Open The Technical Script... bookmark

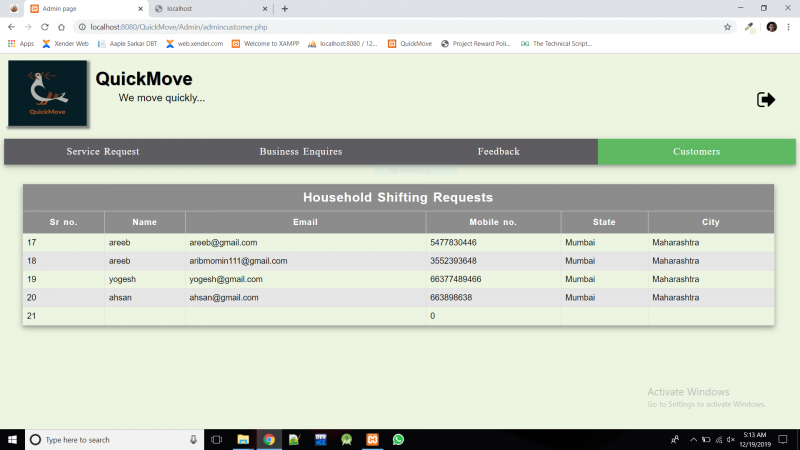tap(556, 44)
